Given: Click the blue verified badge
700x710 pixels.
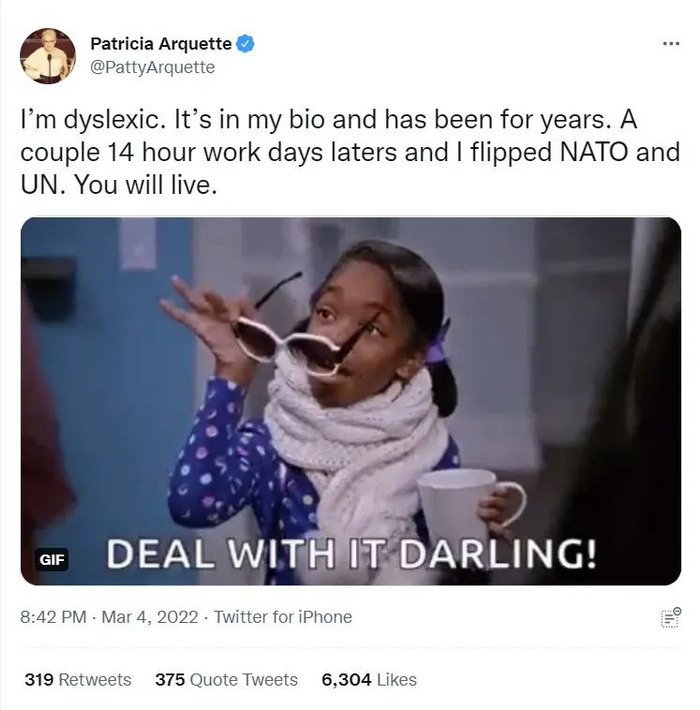Looking at the screenshot, I should pos(245,44).
